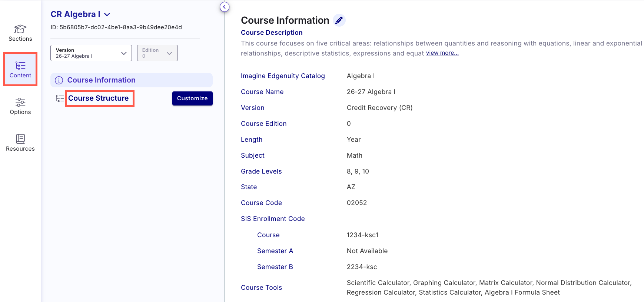Click the CR Algebra I course title

pos(76,14)
